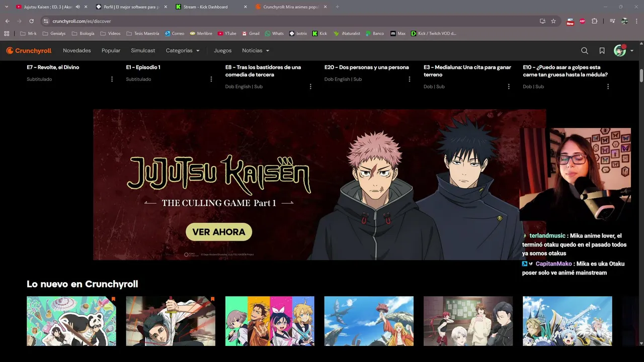Mute the Jujutsu Kaisen tab audio icon
The height and width of the screenshot is (362, 644).
pyautogui.click(x=78, y=7)
